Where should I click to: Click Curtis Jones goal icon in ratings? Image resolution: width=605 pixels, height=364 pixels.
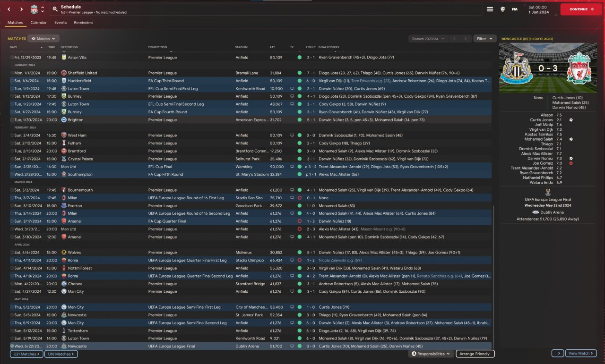[x=571, y=120]
